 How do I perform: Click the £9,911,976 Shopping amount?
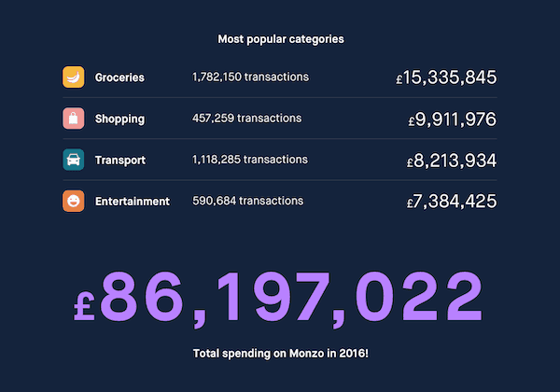[x=453, y=119]
